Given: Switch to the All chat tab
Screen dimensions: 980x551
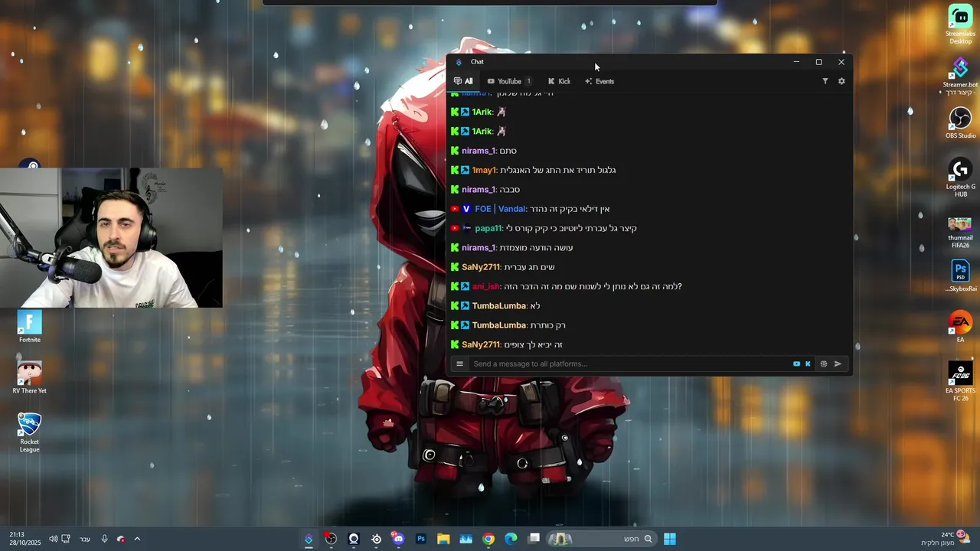Looking at the screenshot, I should coord(463,81).
